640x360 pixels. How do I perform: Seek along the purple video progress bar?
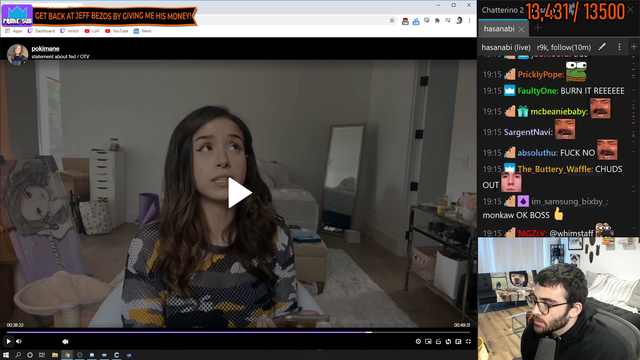(238, 332)
